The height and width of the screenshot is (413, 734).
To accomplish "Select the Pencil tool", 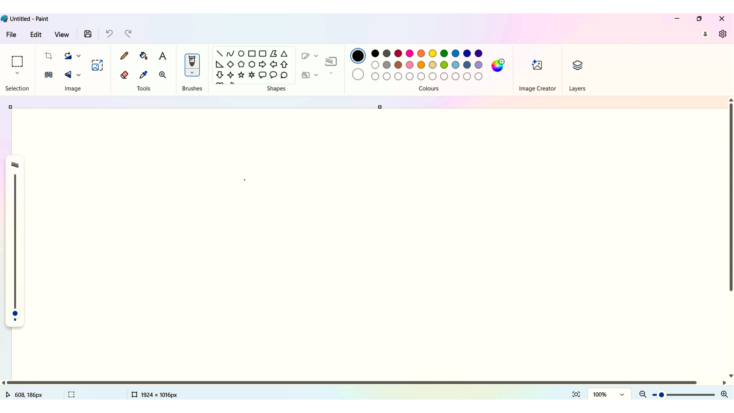I will pos(124,56).
